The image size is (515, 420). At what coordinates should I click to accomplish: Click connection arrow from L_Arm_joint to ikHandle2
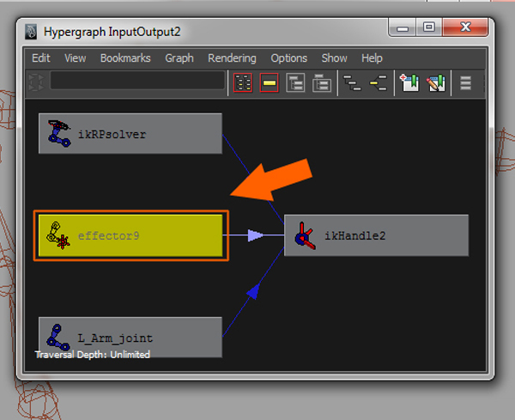(253, 291)
